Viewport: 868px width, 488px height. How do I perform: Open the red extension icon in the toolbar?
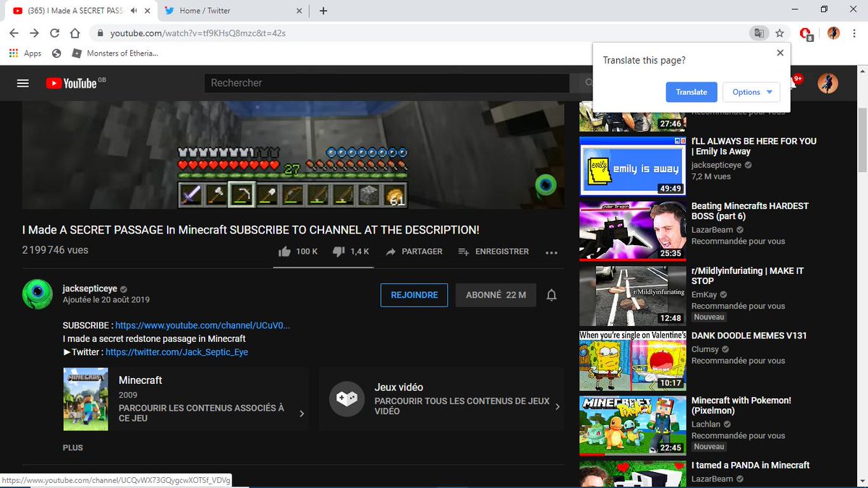tap(807, 33)
